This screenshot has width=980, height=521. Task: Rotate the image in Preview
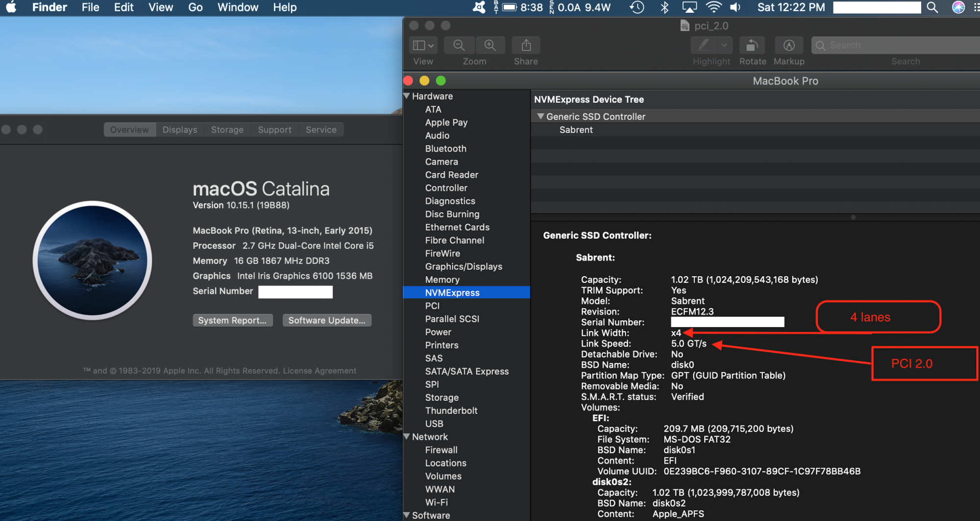pyautogui.click(x=752, y=46)
